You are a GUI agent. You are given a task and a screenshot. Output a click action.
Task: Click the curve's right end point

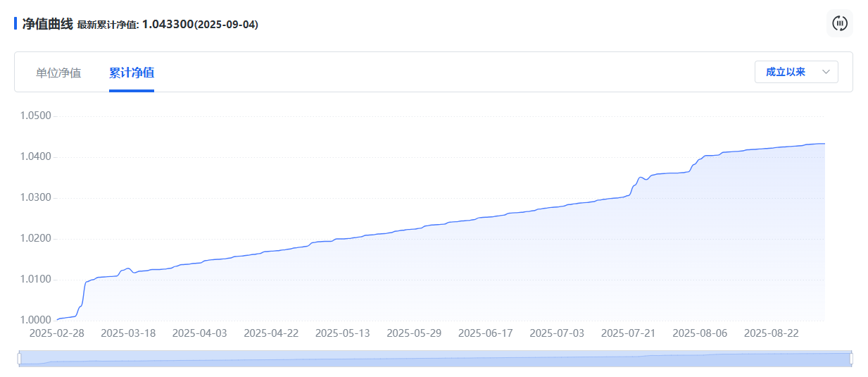coord(824,144)
